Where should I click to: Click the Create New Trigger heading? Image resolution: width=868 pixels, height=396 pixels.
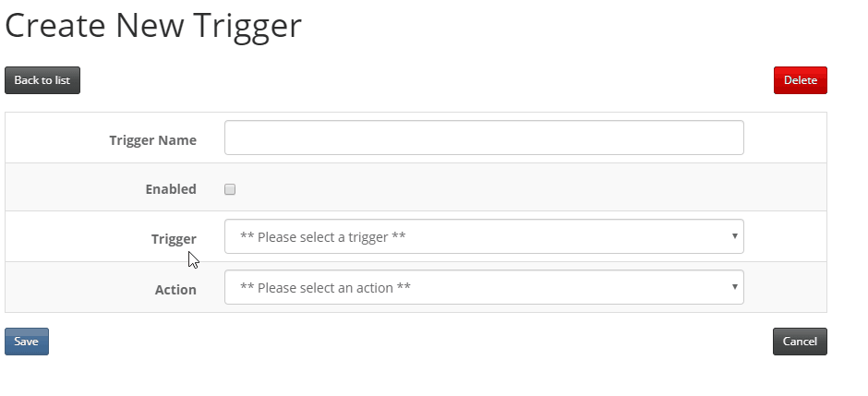click(x=153, y=26)
